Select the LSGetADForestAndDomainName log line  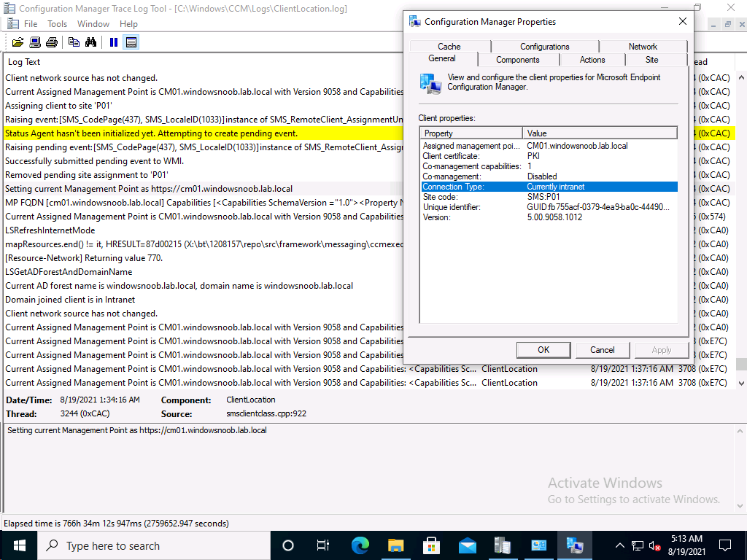pyautogui.click(x=204, y=272)
